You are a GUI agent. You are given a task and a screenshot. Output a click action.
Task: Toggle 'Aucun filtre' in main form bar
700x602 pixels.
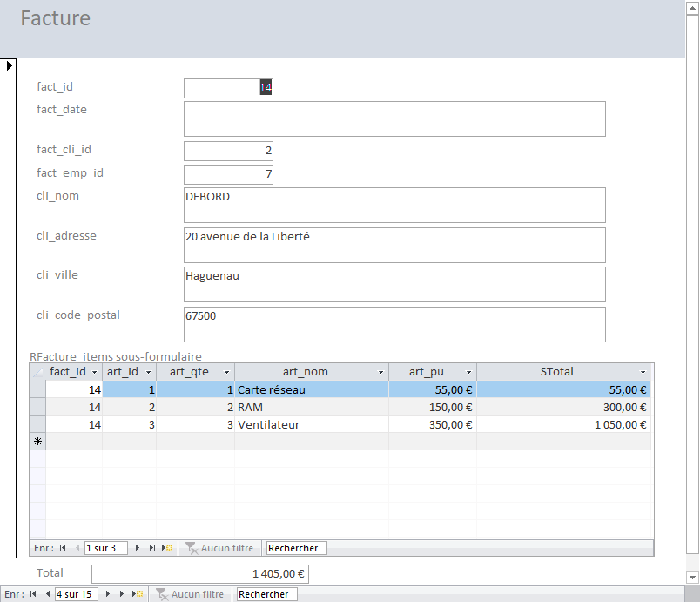point(189,594)
